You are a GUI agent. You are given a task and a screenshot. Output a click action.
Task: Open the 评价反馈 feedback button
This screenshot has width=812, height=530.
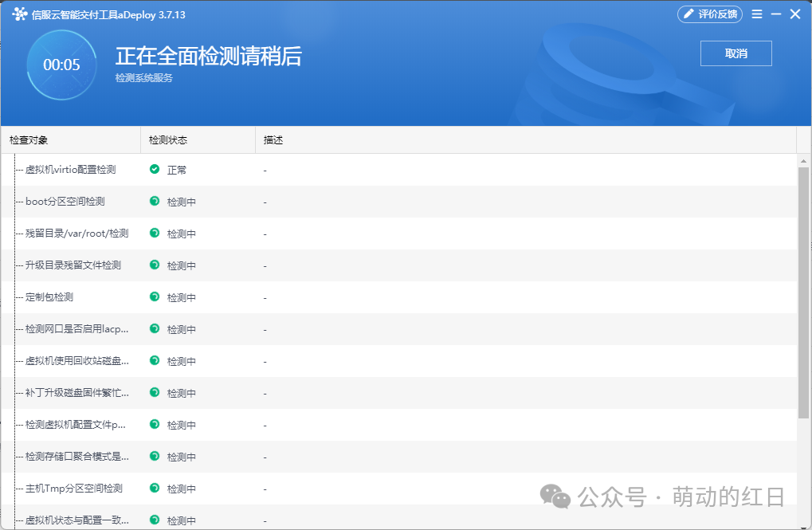(x=710, y=14)
